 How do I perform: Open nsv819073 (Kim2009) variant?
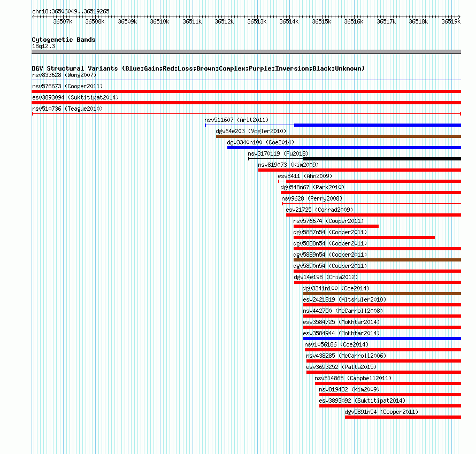click(x=288, y=165)
